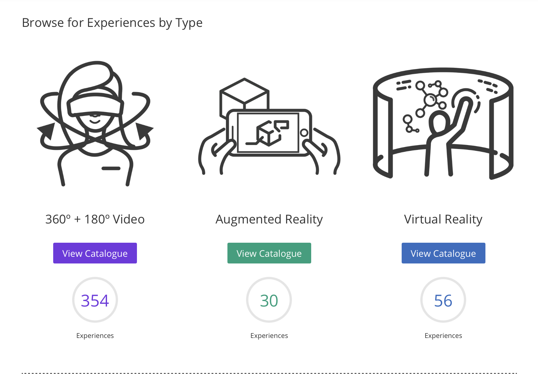Open the blue View Catalogue button

point(444,253)
